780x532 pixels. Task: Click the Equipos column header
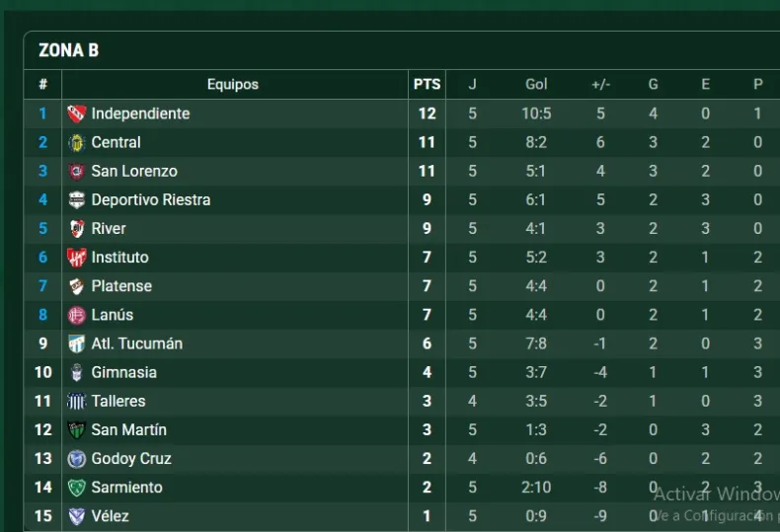pos(233,84)
